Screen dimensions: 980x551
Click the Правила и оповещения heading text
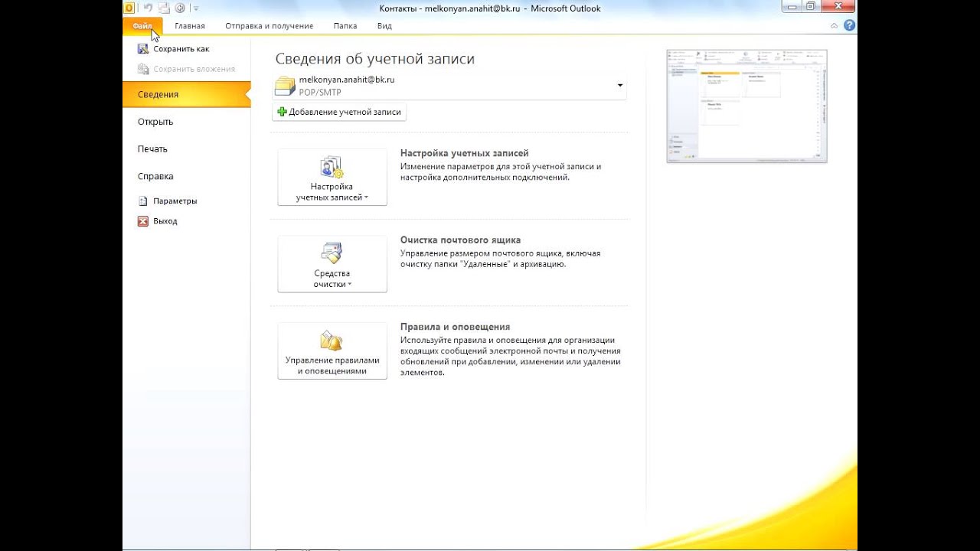point(455,327)
